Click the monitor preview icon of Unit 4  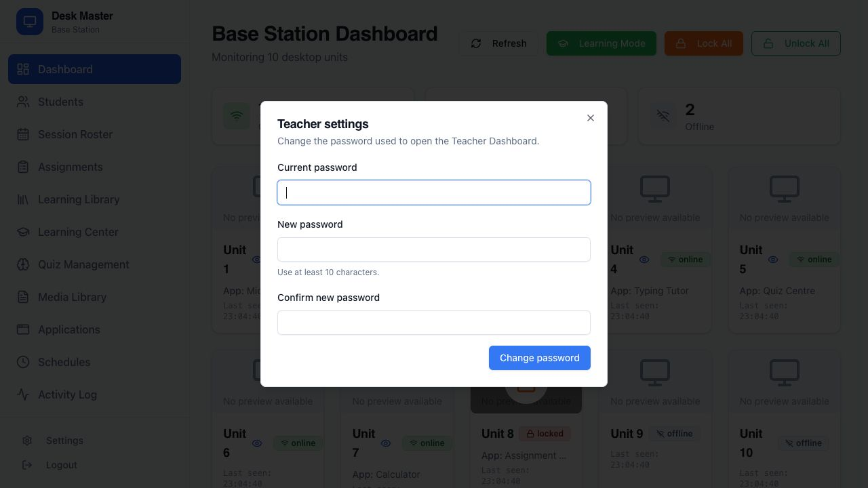(655, 189)
